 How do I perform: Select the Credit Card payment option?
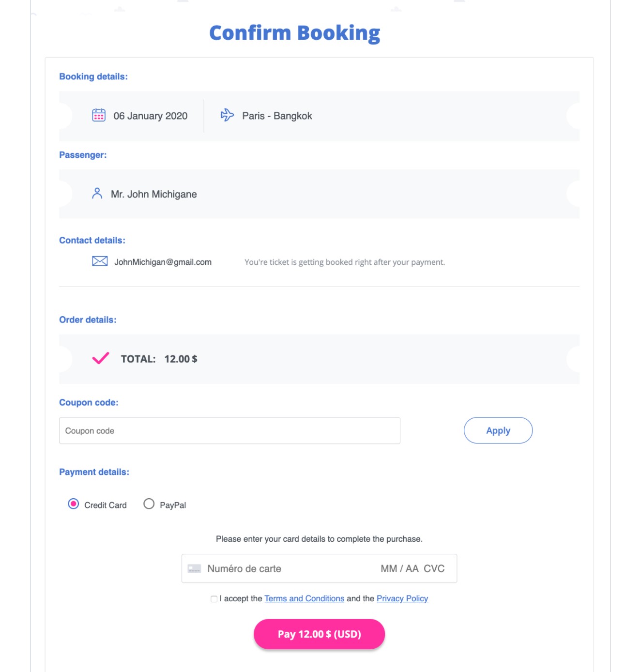click(74, 504)
